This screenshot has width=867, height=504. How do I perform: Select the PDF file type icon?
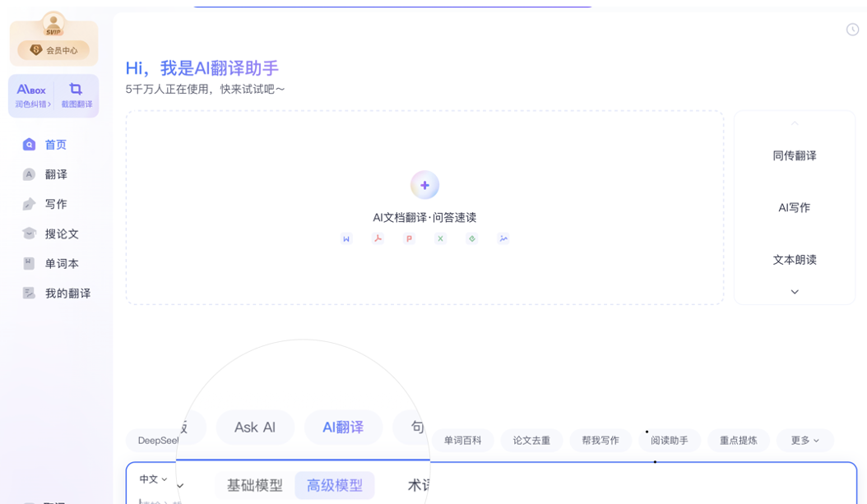[378, 238]
